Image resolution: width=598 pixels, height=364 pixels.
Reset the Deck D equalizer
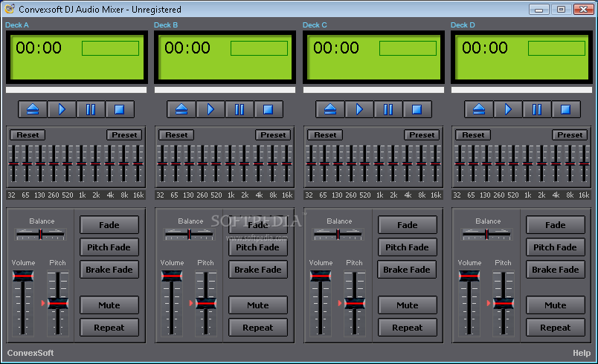[x=473, y=134]
